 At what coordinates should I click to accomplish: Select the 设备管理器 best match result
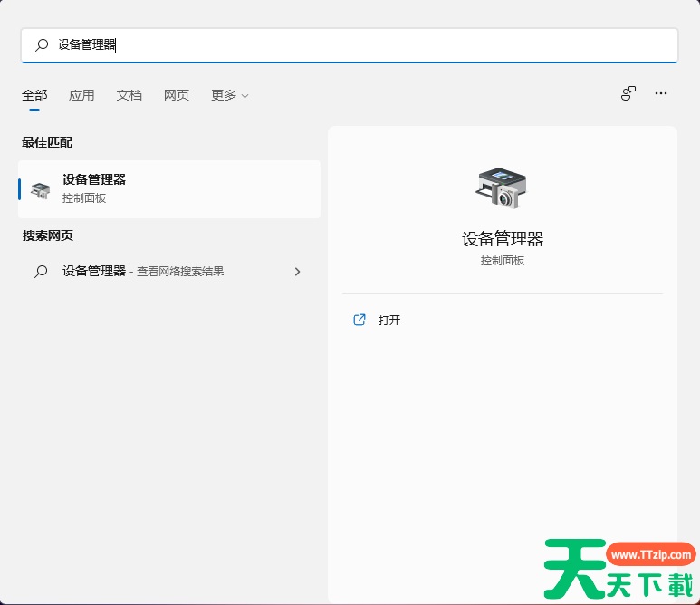(169, 189)
